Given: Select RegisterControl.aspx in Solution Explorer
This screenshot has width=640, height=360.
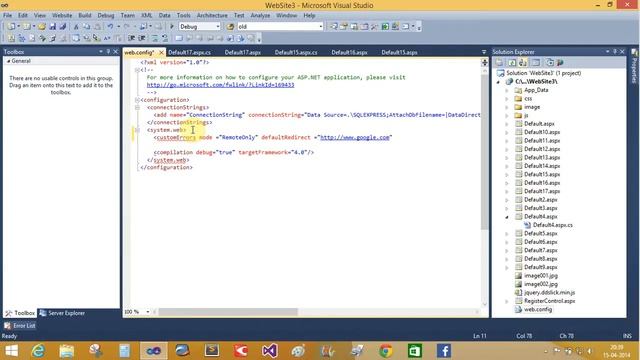Looking at the screenshot, I should pos(549,301).
